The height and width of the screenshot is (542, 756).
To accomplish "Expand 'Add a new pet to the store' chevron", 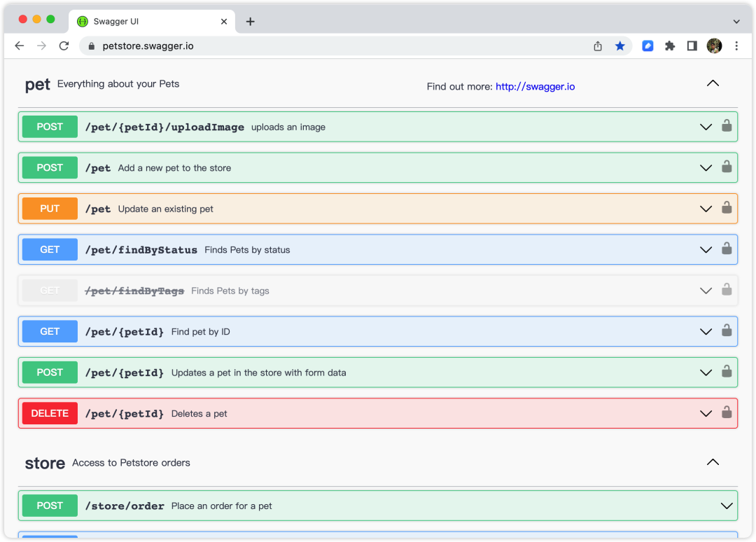I will point(706,168).
